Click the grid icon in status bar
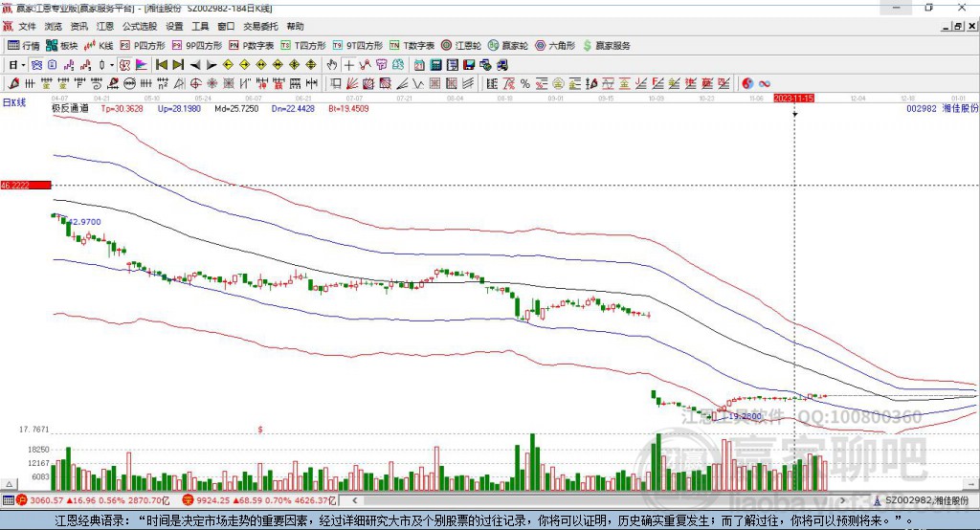This screenshot has height=530, width=980. tap(8, 500)
